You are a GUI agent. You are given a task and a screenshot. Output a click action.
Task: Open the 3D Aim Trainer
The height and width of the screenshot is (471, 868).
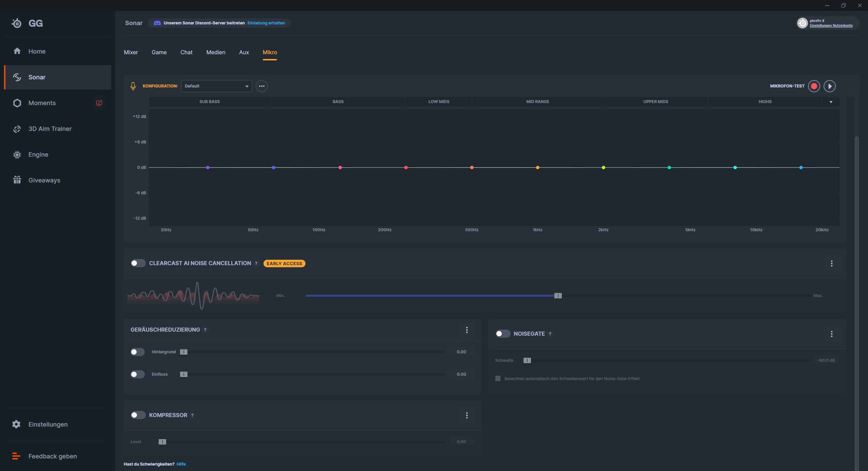50,129
